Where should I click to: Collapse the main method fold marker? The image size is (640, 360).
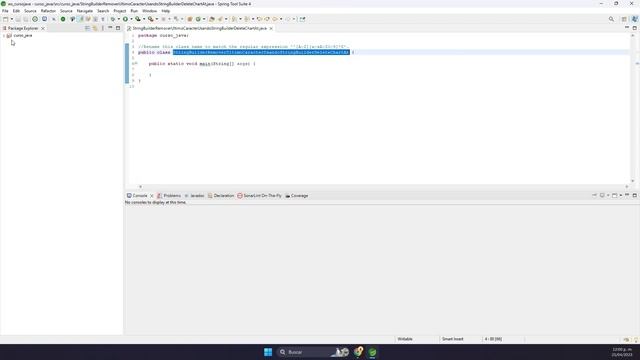136,64
